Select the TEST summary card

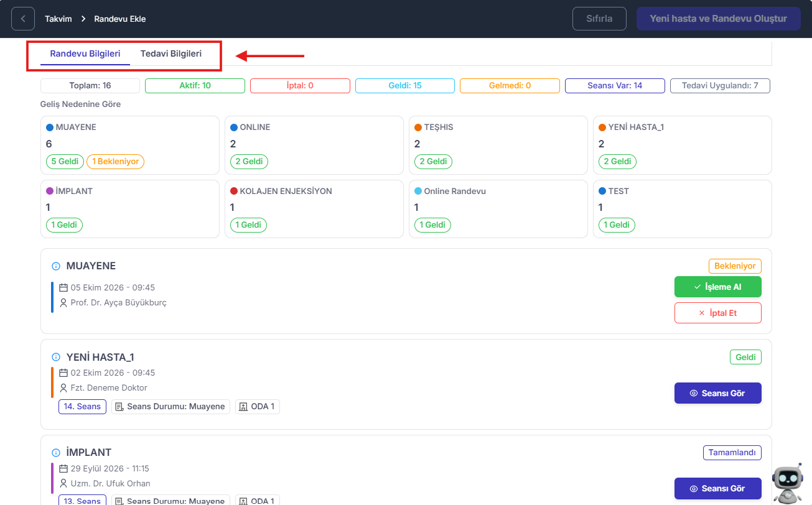(683, 209)
